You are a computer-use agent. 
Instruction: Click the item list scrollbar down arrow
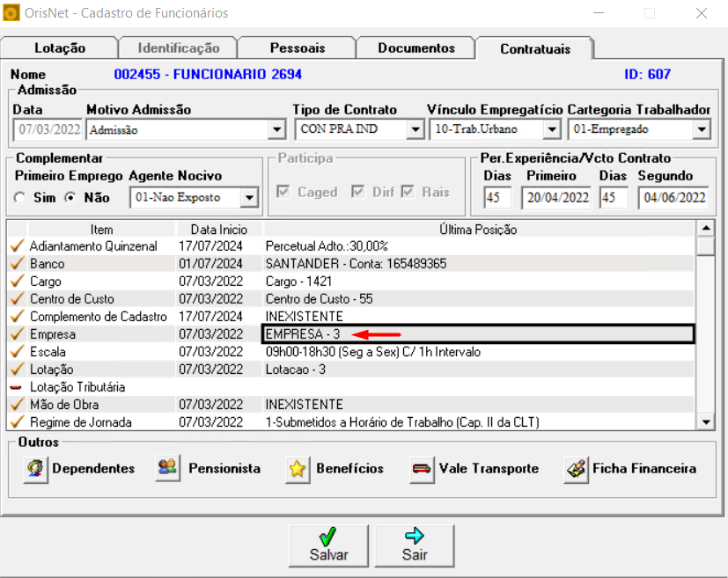tap(705, 423)
